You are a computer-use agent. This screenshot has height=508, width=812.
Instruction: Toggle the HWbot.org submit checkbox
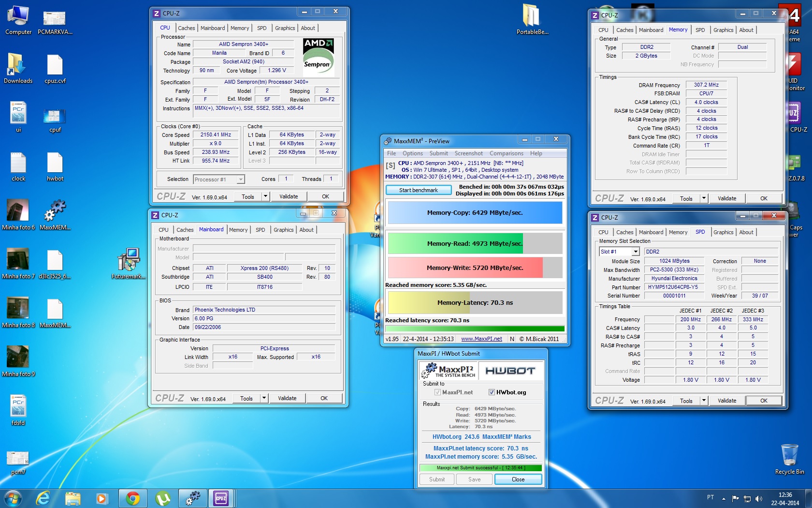point(492,392)
